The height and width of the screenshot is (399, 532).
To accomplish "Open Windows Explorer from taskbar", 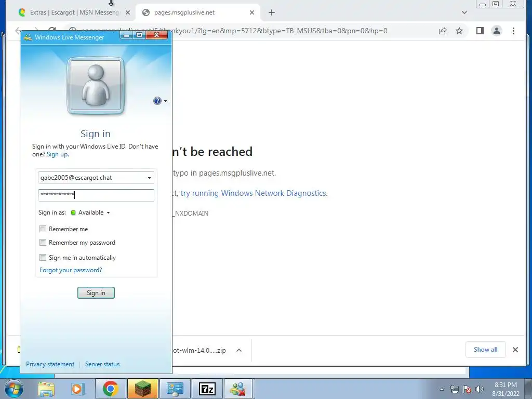I will [x=46, y=389].
